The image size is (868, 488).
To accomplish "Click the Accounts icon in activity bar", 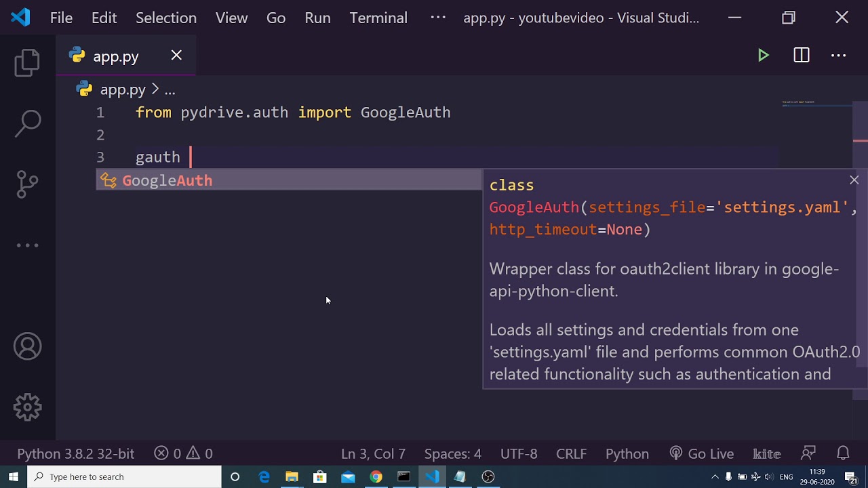I will [28, 347].
